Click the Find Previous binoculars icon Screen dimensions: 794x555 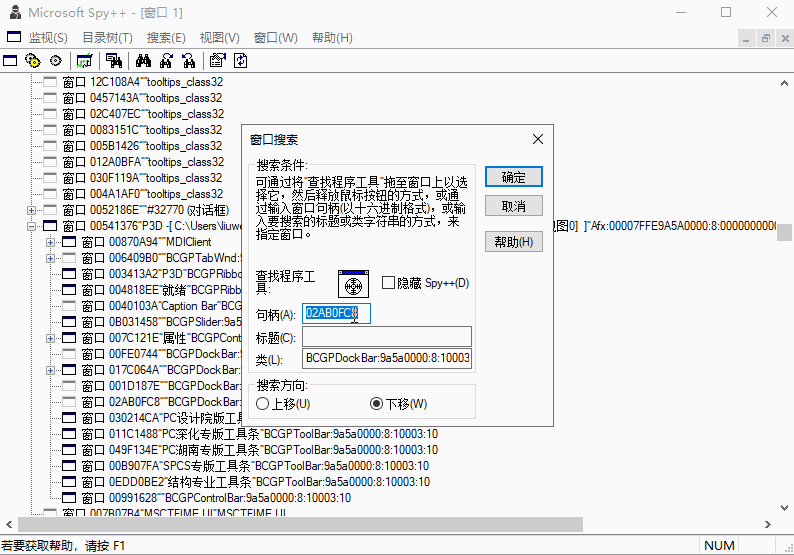pos(189,61)
